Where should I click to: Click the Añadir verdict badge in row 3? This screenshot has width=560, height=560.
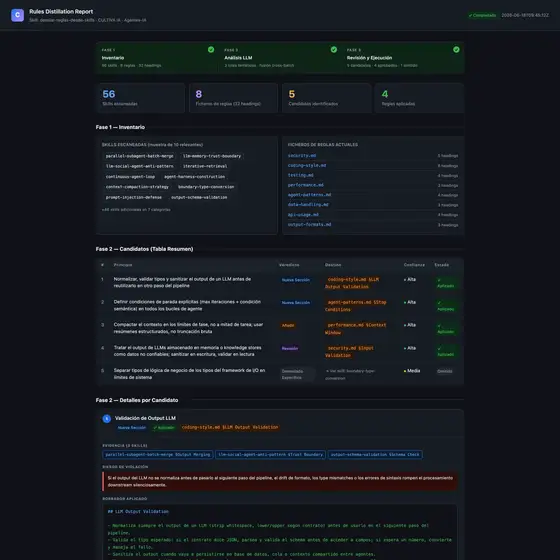288,325
